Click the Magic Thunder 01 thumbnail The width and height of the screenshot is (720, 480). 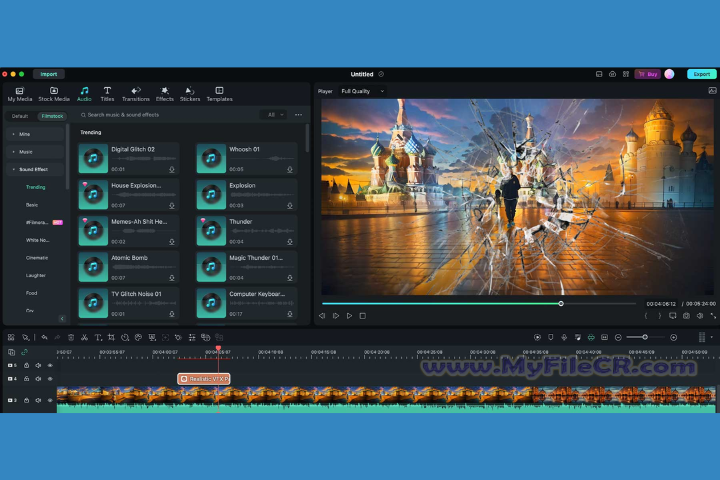(211, 267)
